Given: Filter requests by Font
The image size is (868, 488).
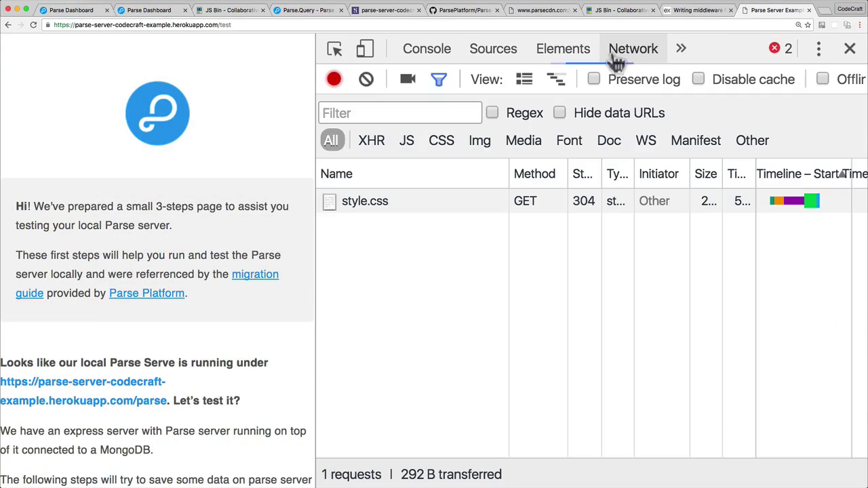Looking at the screenshot, I should [569, 140].
